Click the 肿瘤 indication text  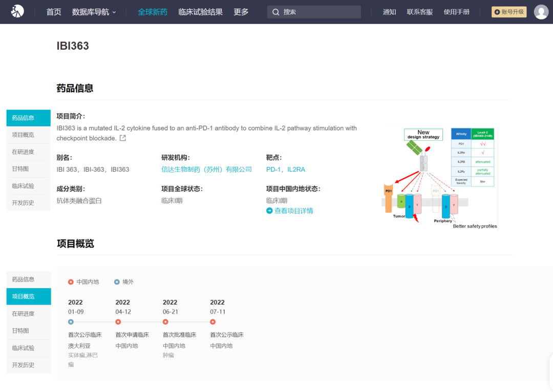pos(168,355)
